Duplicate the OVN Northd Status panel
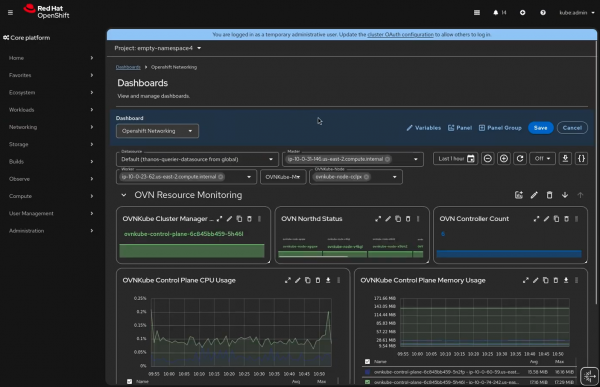The height and width of the screenshot is (387, 600). 398,219
